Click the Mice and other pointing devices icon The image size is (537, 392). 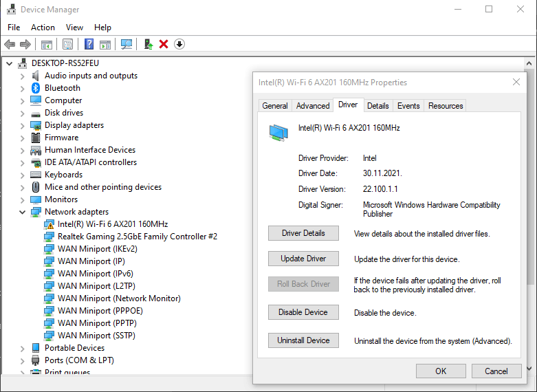(36, 187)
